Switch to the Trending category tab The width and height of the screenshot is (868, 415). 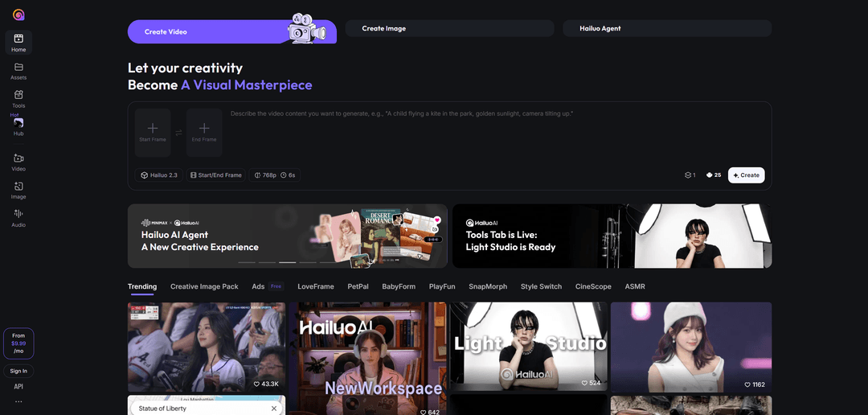click(142, 286)
